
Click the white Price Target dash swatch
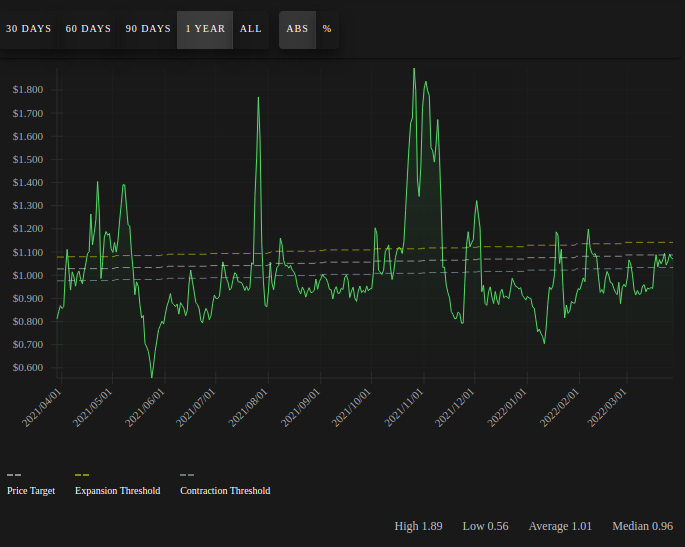pos(14,475)
